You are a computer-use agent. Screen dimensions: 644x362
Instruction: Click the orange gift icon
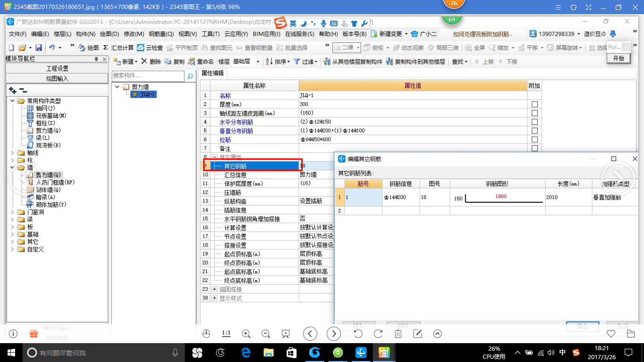(x=33, y=334)
